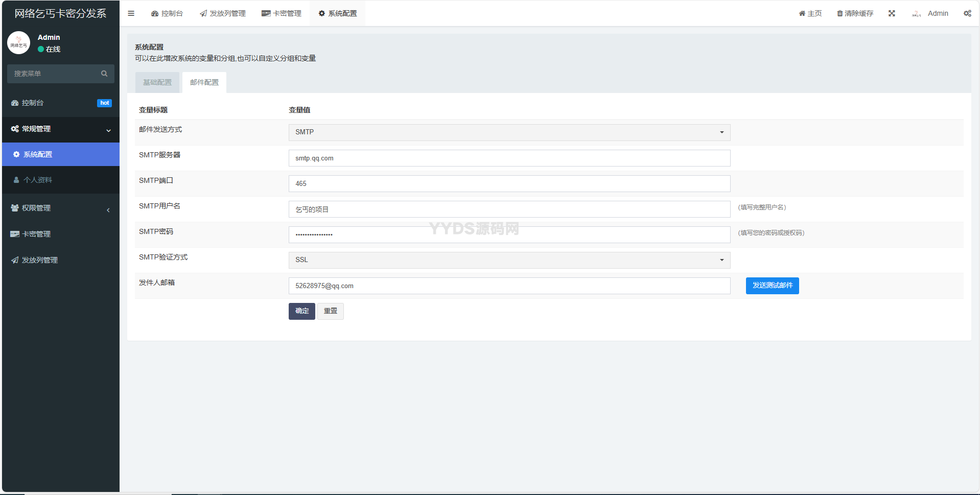Viewport: 980px width, 495px height.
Task: Click the 确定 submit button
Action: click(301, 311)
